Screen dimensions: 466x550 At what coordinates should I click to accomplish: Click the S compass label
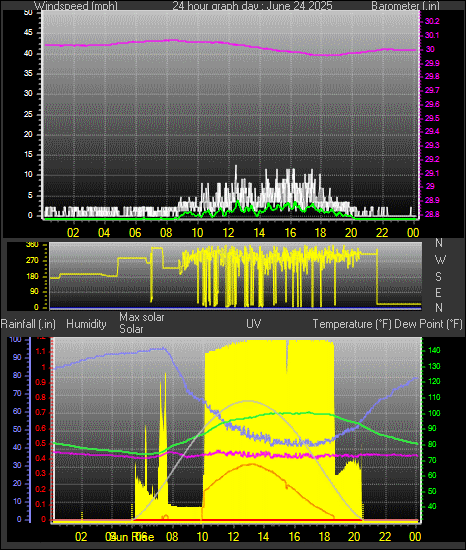(439, 277)
